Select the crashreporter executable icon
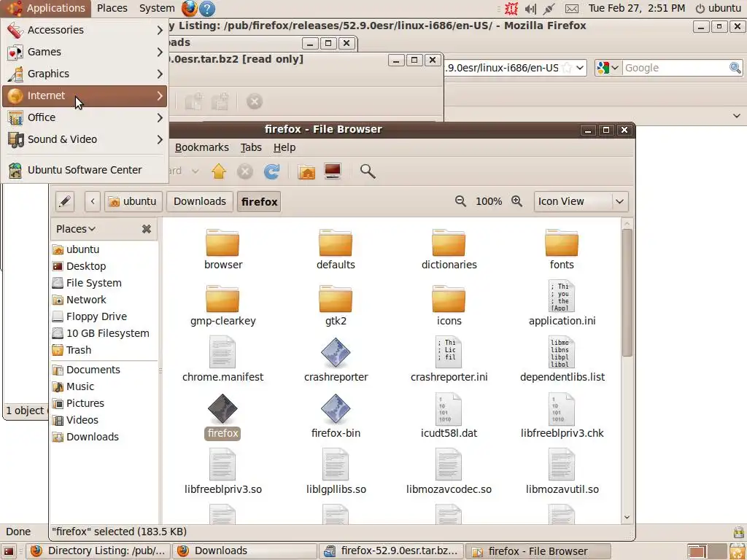The width and height of the screenshot is (747, 560). click(x=336, y=352)
